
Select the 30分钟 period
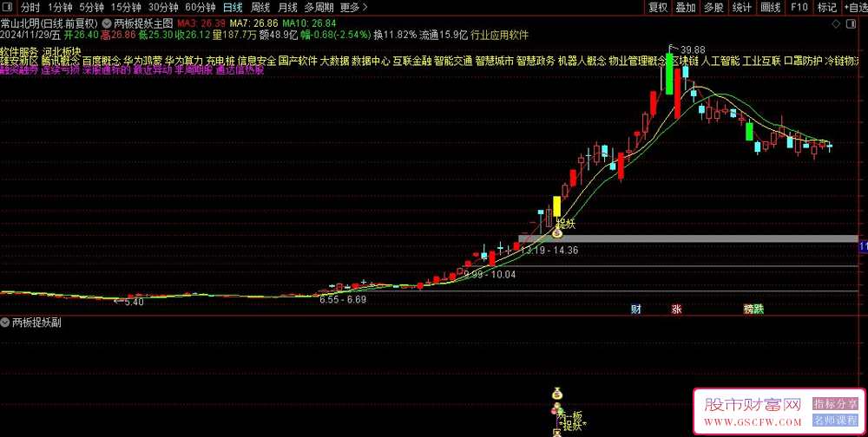(x=163, y=8)
